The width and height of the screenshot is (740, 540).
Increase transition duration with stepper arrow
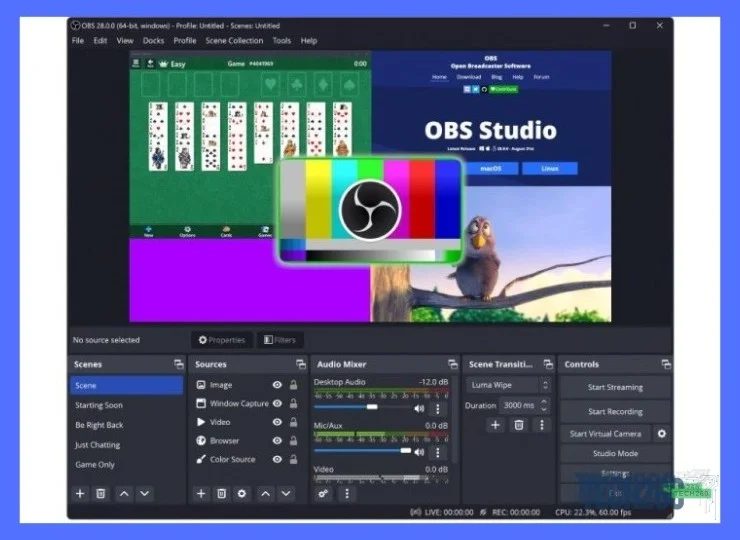(x=544, y=401)
